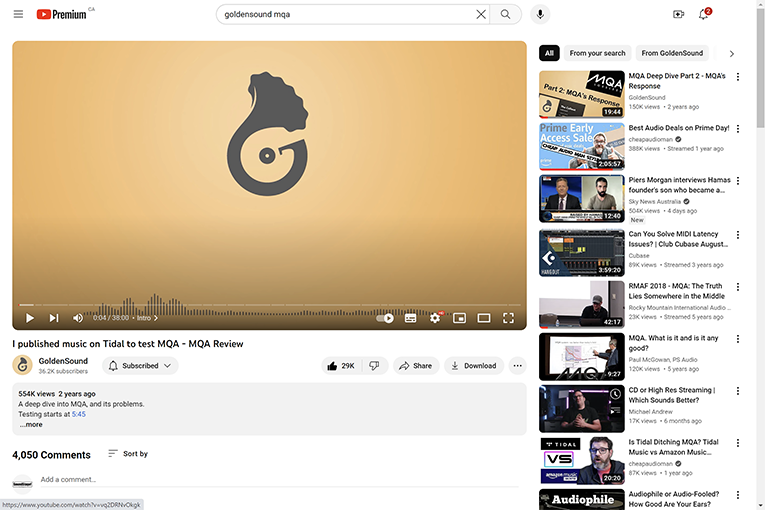This screenshot has width=765, height=510.
Task: Select the All filter chip
Action: [549, 53]
